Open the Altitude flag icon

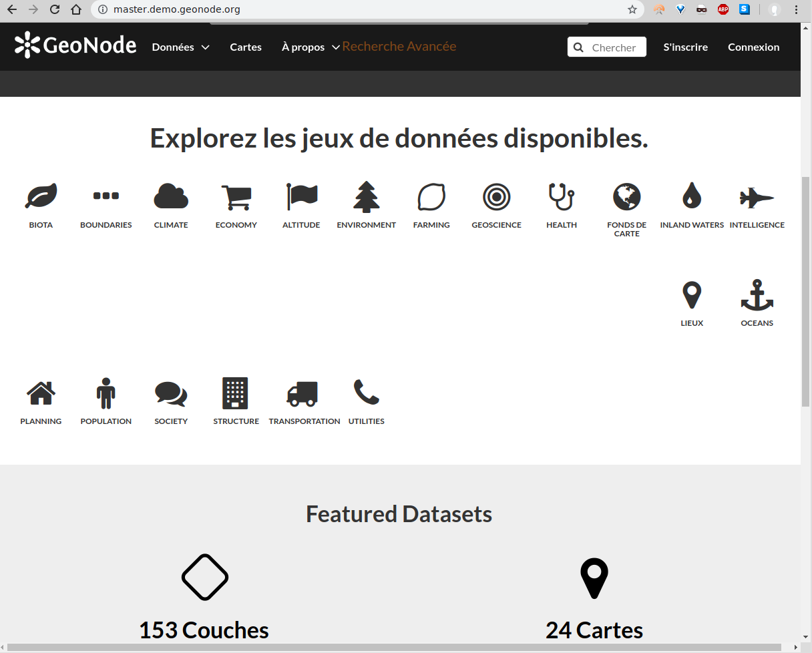click(301, 196)
